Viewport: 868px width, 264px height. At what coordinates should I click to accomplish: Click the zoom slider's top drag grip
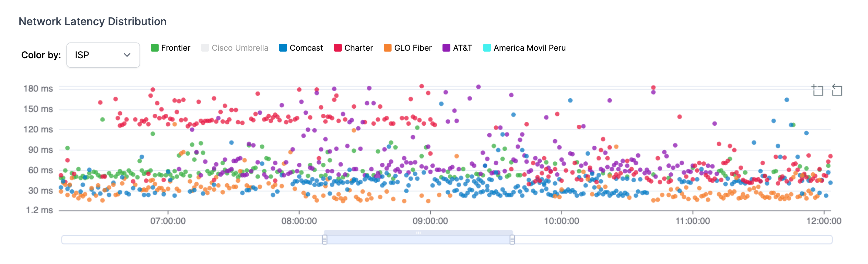[418, 233]
